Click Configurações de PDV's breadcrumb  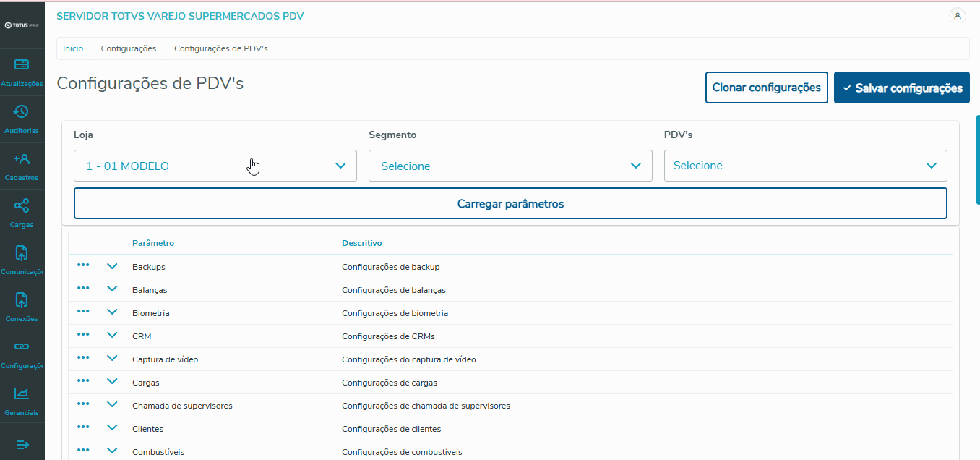click(221, 48)
